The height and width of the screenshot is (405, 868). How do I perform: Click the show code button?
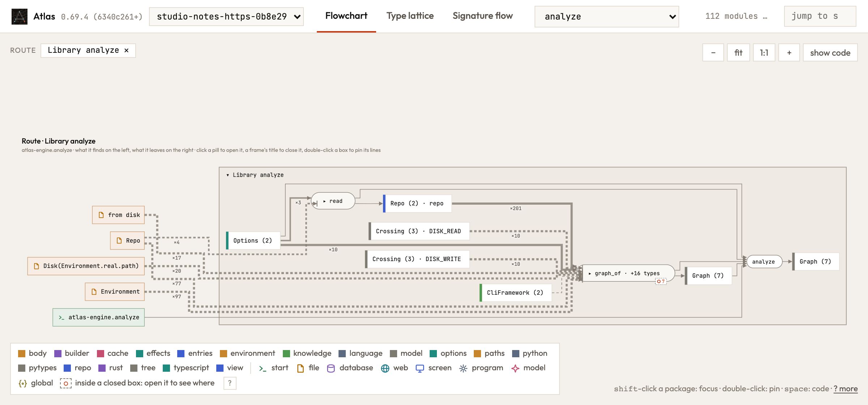(830, 53)
